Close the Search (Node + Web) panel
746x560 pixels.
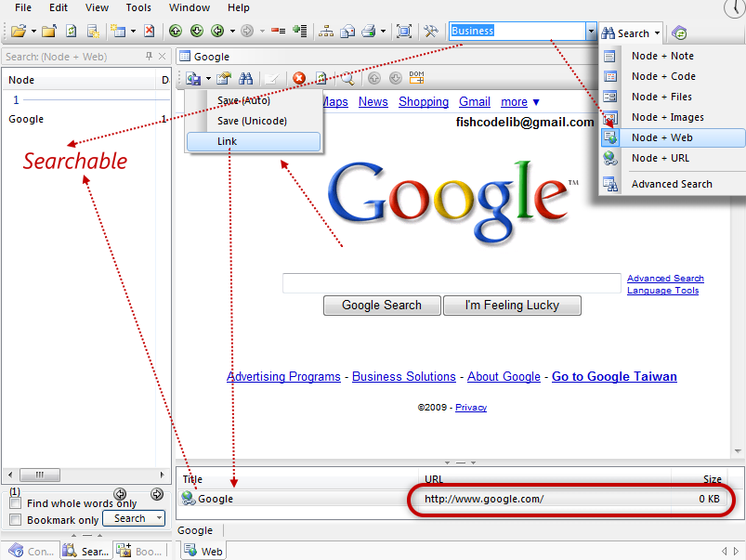tap(162, 56)
